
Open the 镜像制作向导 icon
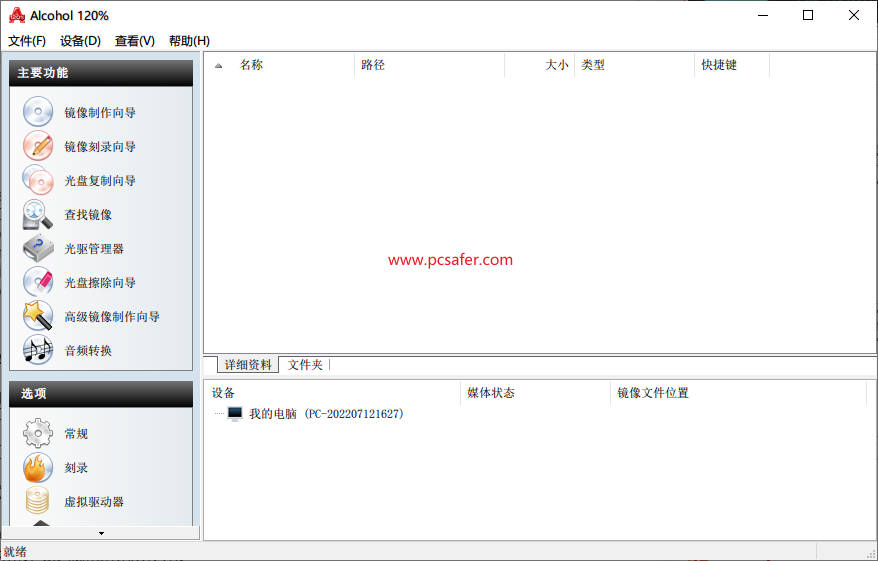pos(38,112)
